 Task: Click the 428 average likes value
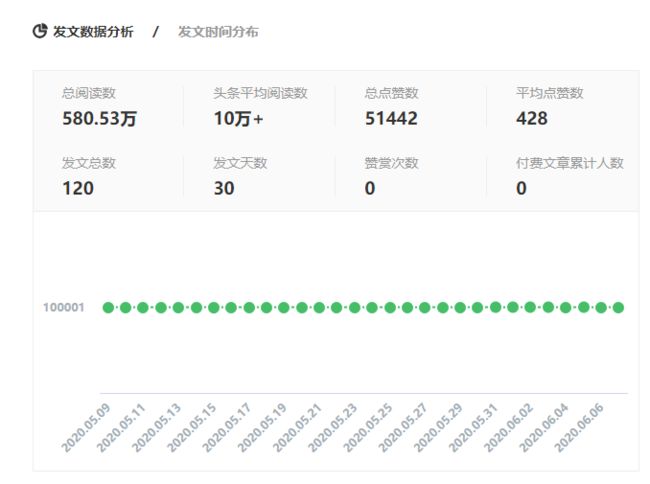[x=532, y=119]
